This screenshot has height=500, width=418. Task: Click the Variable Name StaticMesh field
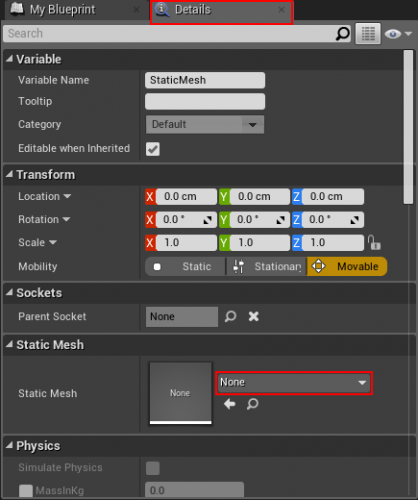tap(205, 80)
